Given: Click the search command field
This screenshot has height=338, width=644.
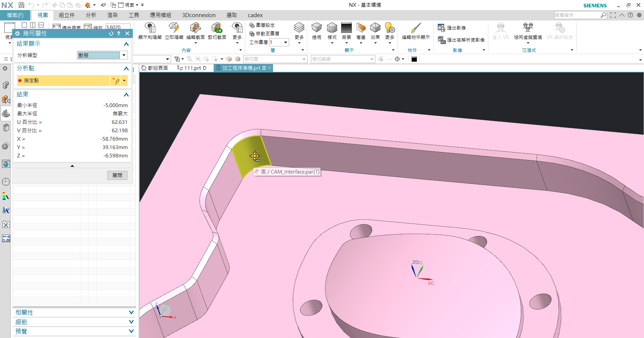Looking at the screenshot, I should point(577,15).
